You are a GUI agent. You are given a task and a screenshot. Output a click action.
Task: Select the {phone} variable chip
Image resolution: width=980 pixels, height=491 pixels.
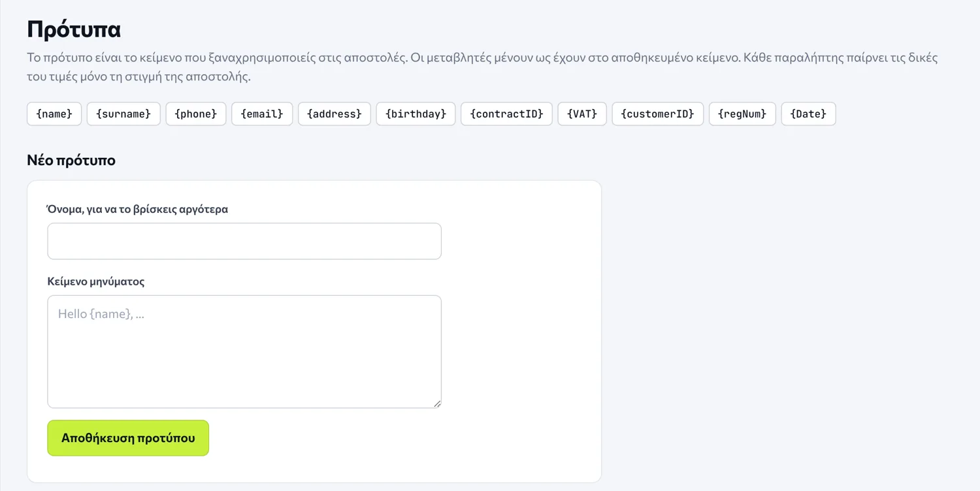(x=196, y=114)
